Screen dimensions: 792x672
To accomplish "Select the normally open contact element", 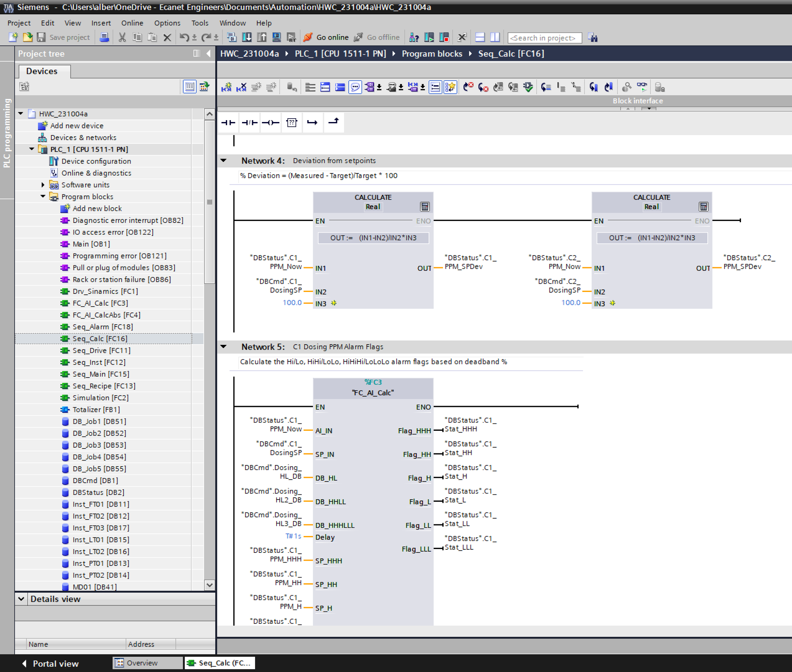I will click(x=228, y=123).
